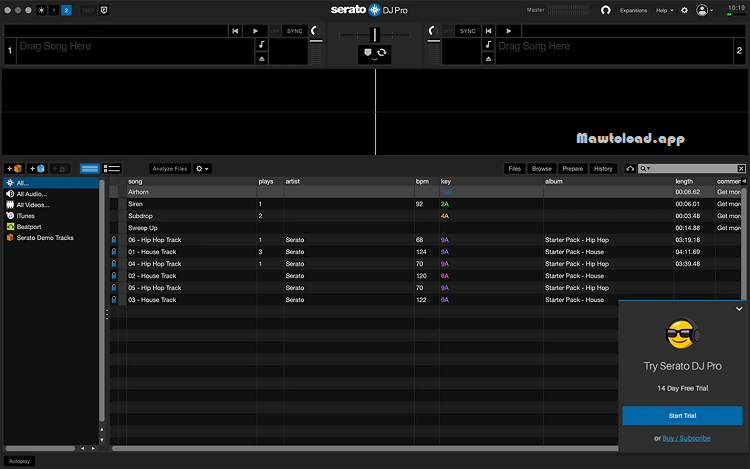Open the Buy / Subscribe link
Image resolution: width=750 pixels, height=469 pixels.
tap(686, 438)
